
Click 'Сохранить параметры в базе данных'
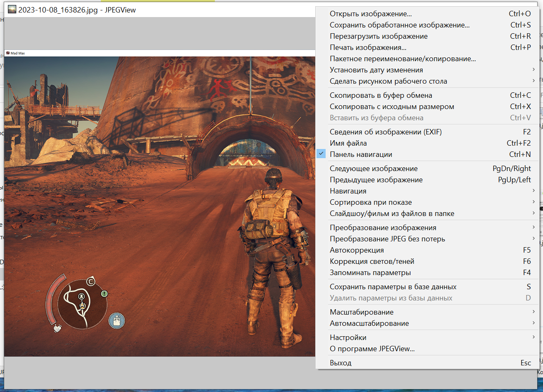click(426, 287)
